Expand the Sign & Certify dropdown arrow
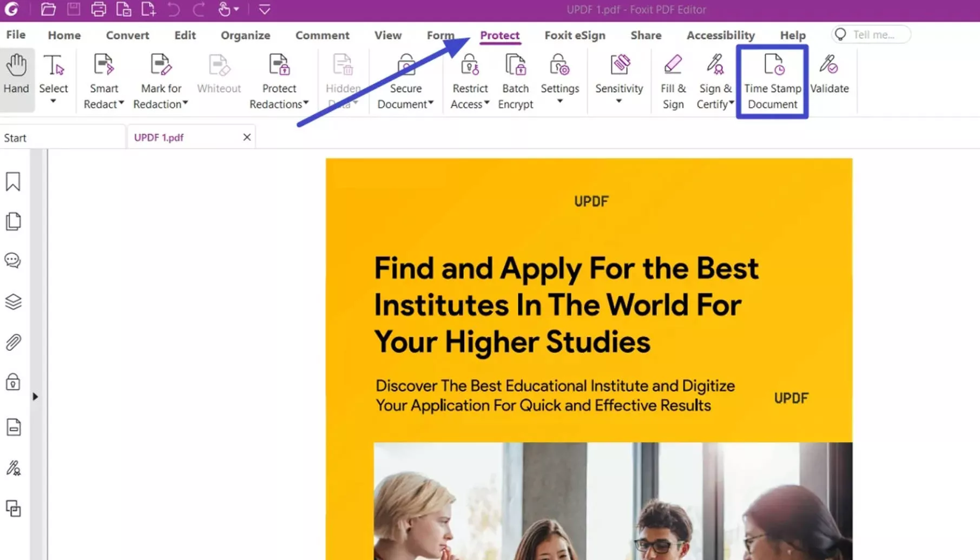The width and height of the screenshot is (980, 560). click(732, 103)
